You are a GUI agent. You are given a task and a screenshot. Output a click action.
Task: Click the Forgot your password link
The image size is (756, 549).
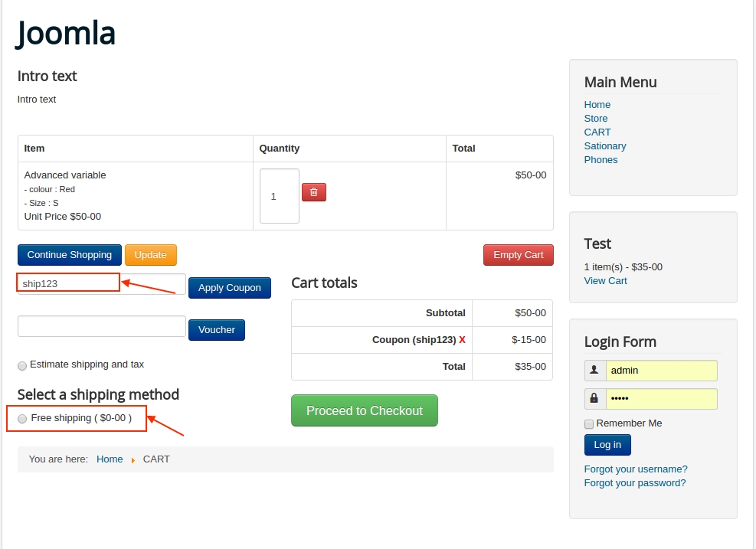(635, 483)
